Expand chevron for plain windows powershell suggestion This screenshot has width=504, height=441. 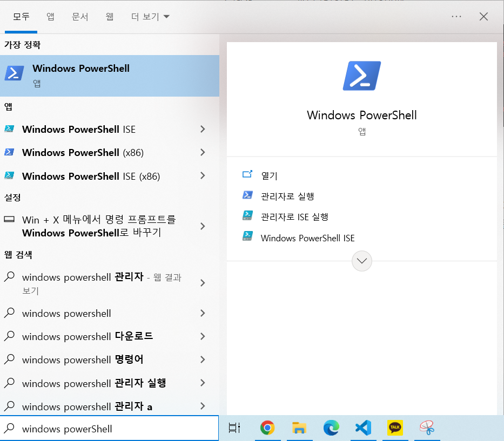point(203,313)
